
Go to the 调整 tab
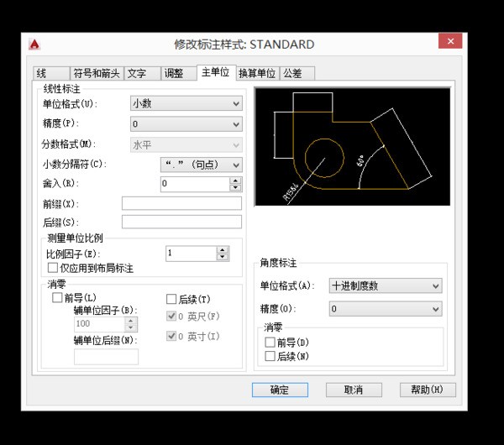(x=179, y=74)
